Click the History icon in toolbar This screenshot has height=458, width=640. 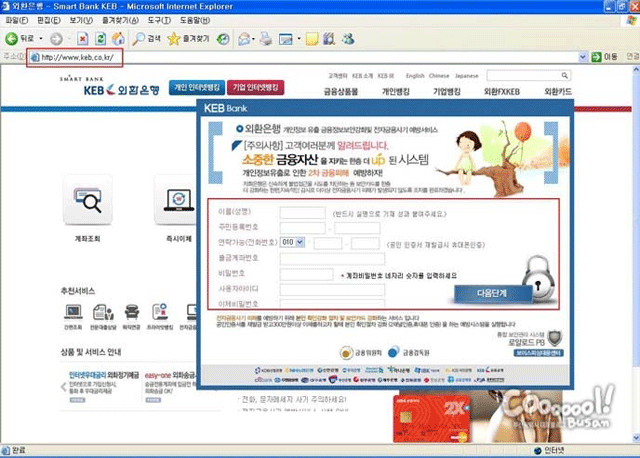(x=223, y=39)
